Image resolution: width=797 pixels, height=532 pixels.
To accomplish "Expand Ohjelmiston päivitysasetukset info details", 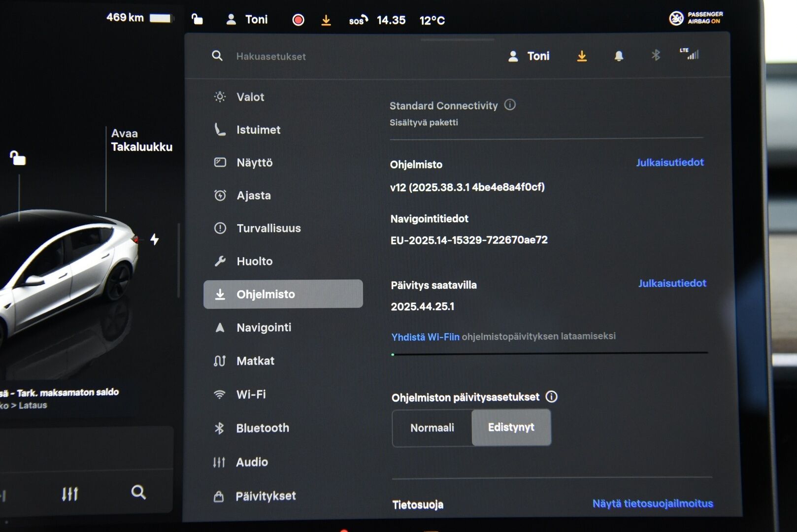I will 552,397.
